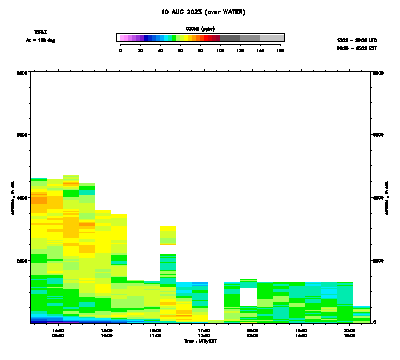Click the first time tick label on the x-axis

click(x=58, y=333)
